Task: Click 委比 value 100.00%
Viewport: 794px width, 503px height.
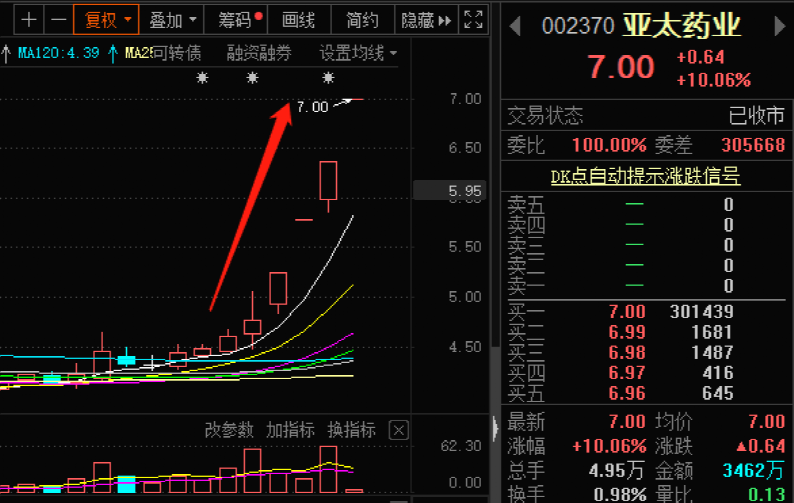Action: click(609, 145)
